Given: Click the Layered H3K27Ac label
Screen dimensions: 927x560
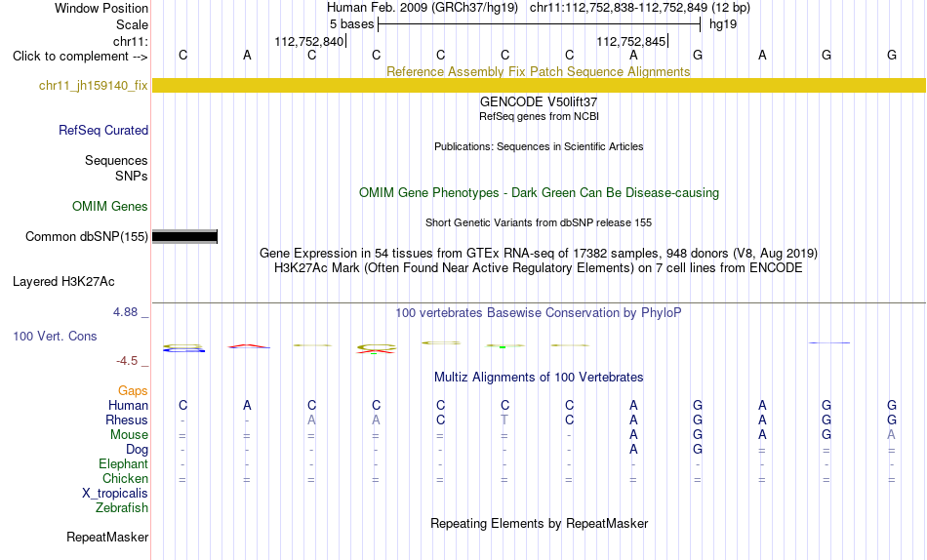Looking at the screenshot, I should click(x=63, y=282).
